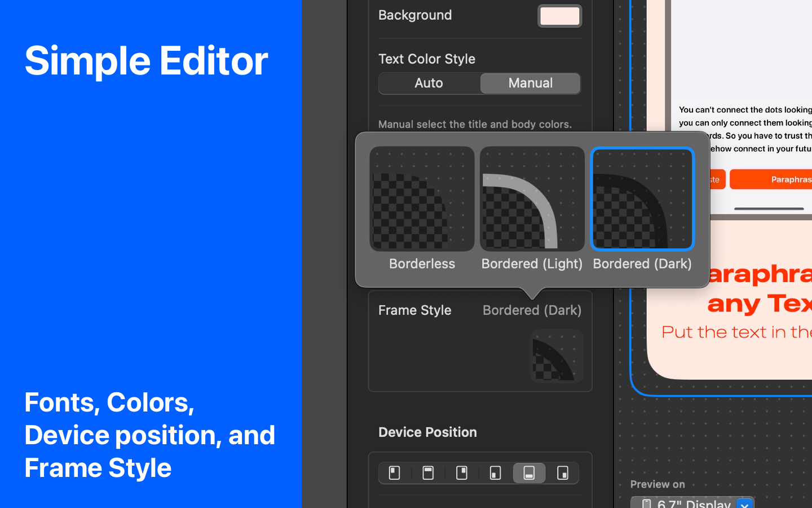Select top-left device position icon

tap(395, 473)
